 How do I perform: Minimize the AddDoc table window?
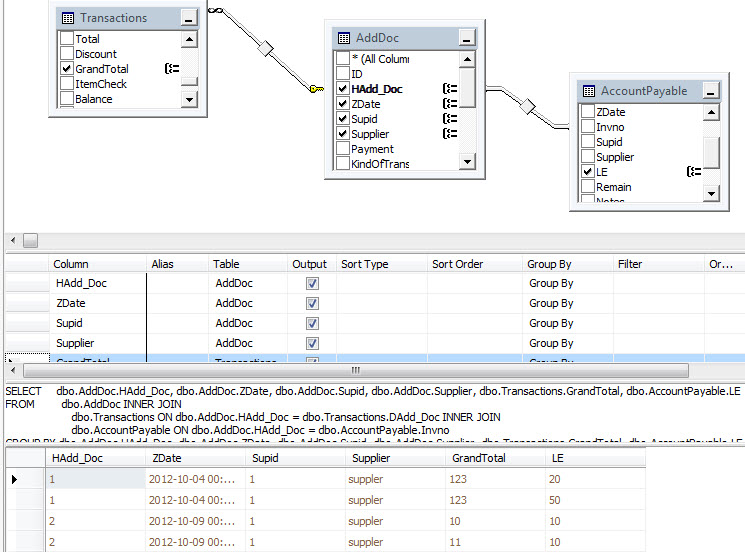coord(467,38)
